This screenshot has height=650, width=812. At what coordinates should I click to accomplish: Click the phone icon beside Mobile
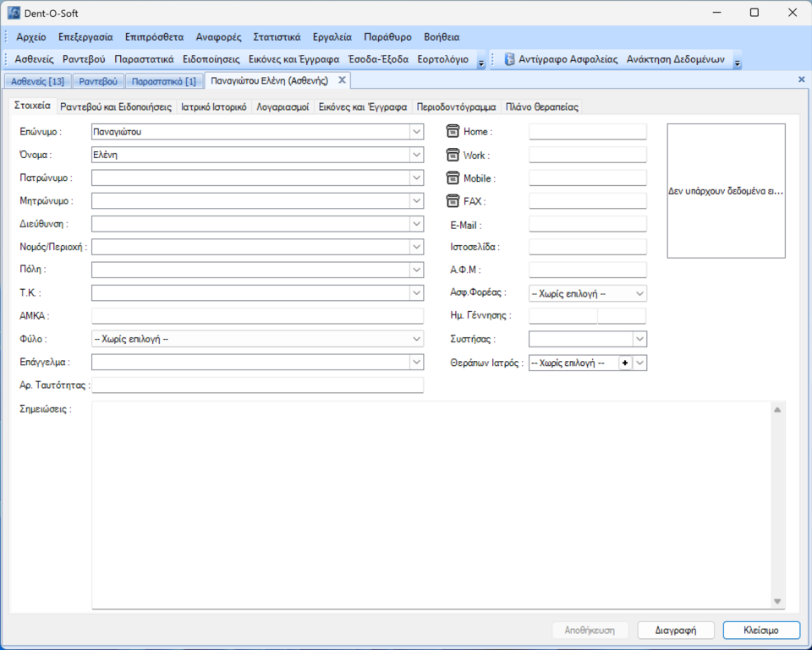click(453, 178)
